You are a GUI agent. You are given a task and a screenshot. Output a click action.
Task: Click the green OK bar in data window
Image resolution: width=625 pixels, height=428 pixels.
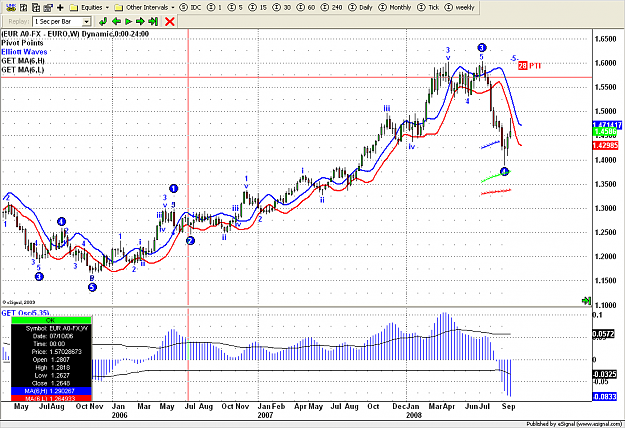[51, 320]
